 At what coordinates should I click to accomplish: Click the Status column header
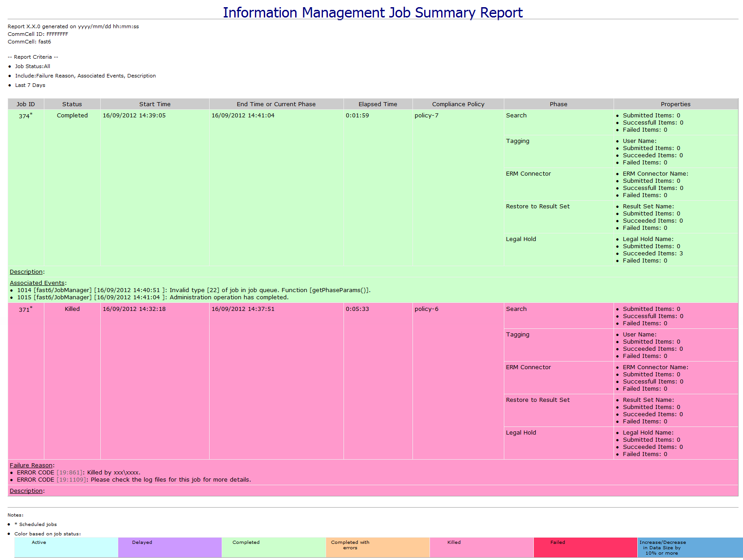pos(72,104)
